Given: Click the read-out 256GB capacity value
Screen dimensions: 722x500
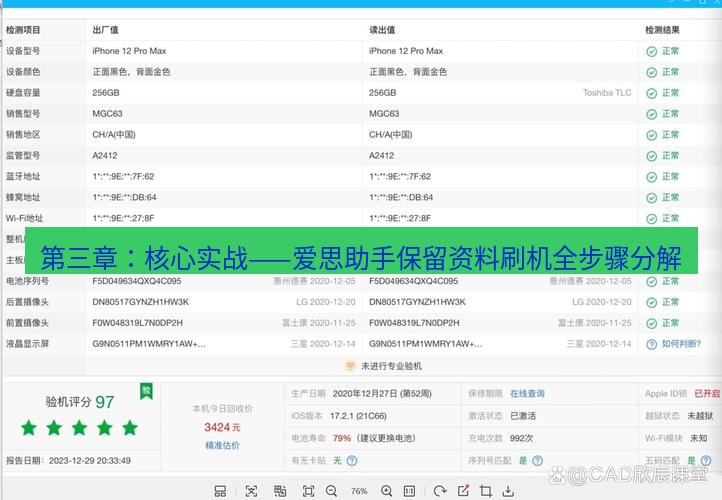Looking at the screenshot, I should tap(382, 93).
